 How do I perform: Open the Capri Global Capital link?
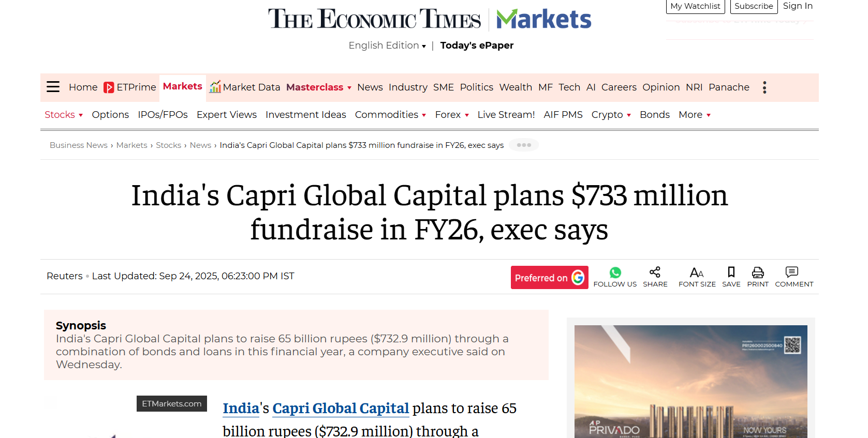[x=341, y=408]
